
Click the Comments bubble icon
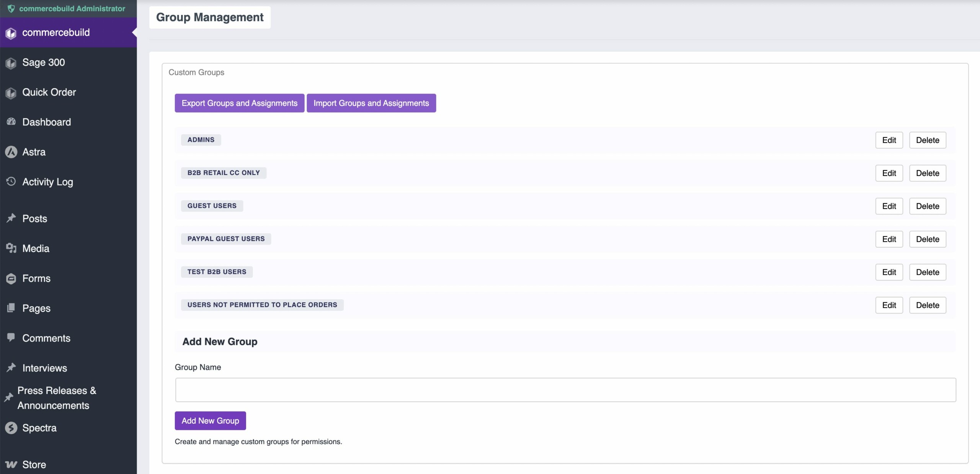coord(11,338)
